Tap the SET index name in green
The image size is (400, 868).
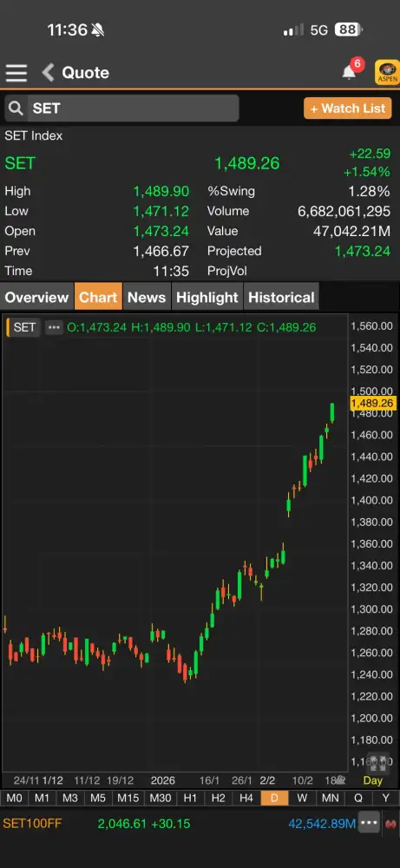coord(20,163)
